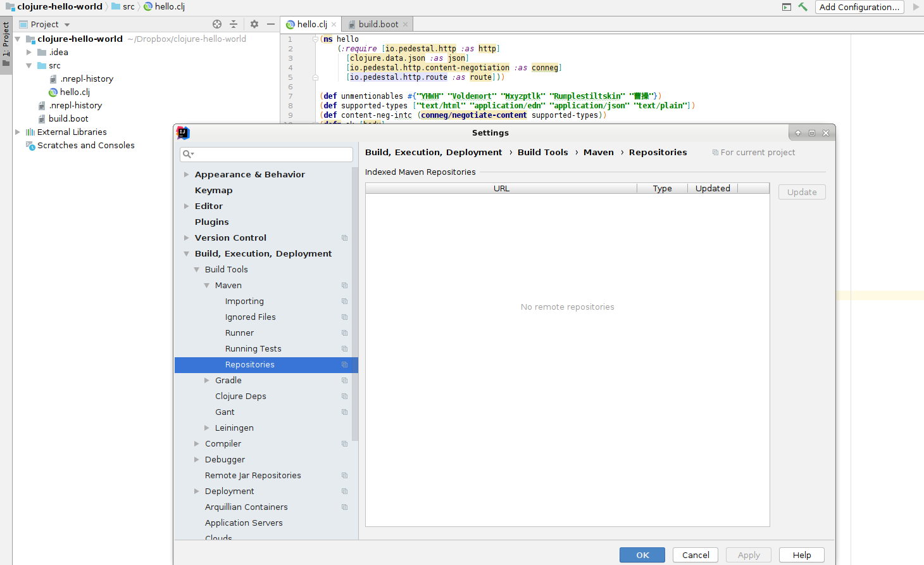Viewport: 924px width, 565px height.
Task: Click the Settings tree vertical scrollbar
Action: pyautogui.click(x=355, y=304)
